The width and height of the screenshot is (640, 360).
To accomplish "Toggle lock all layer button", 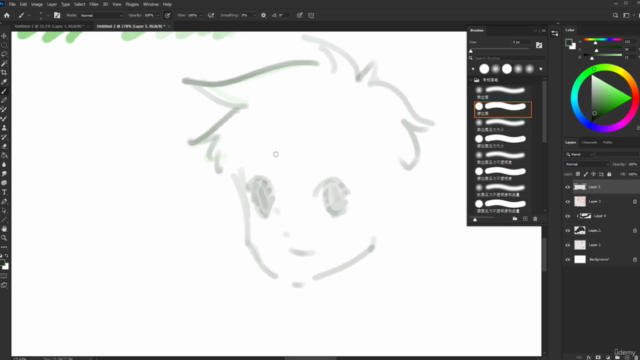I will click(x=609, y=174).
